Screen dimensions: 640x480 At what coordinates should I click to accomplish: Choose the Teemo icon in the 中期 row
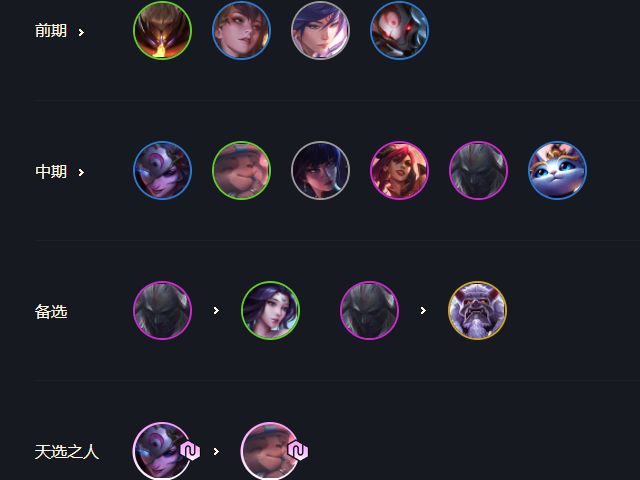click(x=241, y=170)
